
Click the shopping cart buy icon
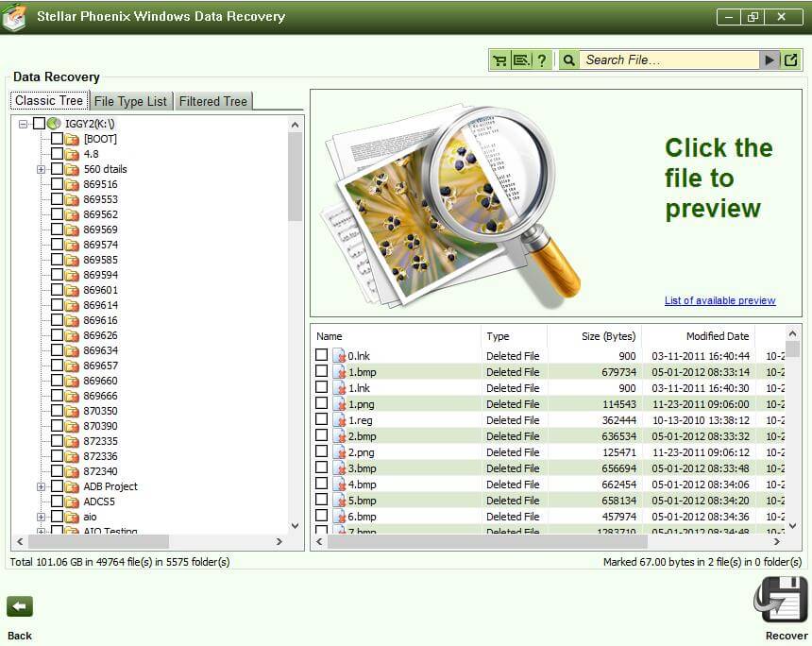(x=499, y=60)
